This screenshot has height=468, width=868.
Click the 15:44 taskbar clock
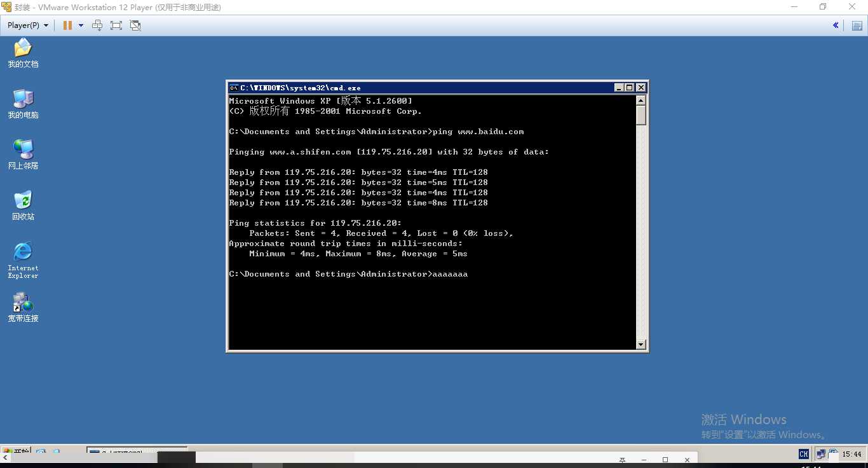851,454
